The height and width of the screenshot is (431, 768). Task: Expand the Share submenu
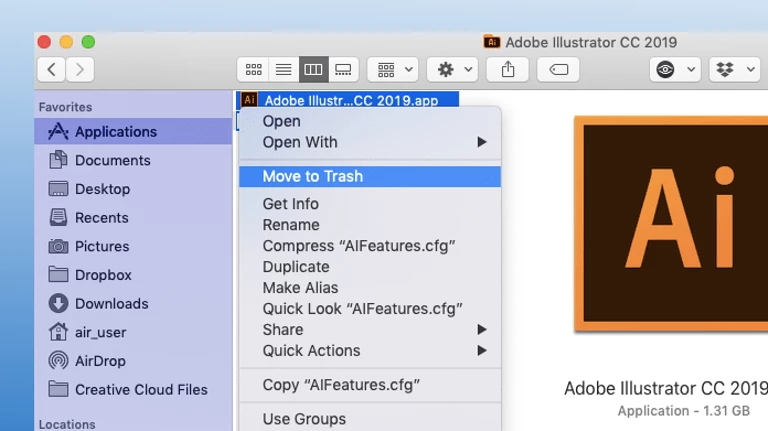pos(370,330)
